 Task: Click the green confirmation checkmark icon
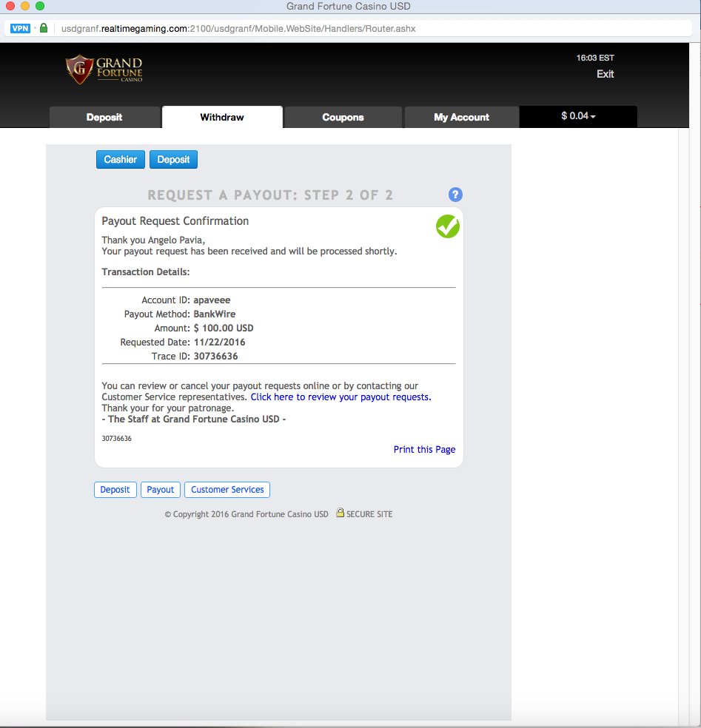pos(448,226)
